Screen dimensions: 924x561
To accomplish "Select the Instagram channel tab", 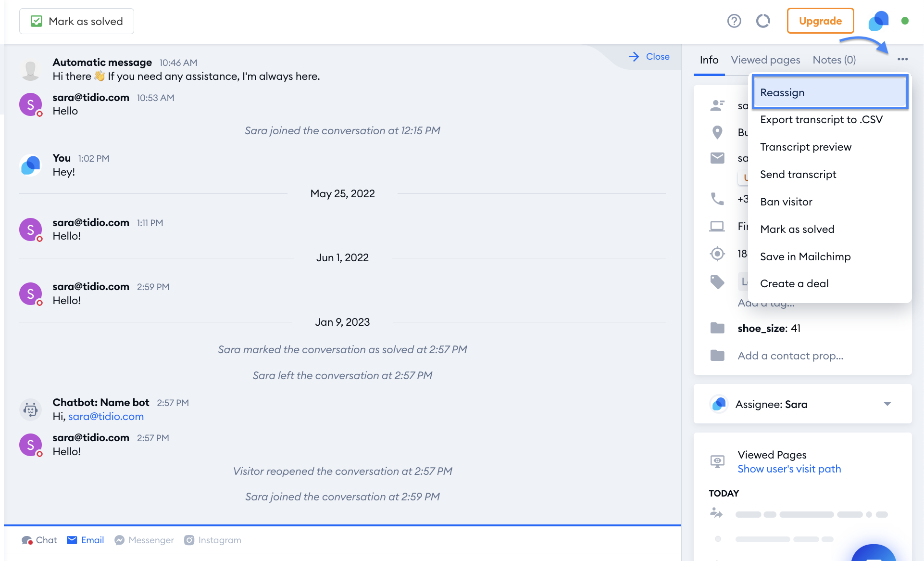I will point(212,540).
